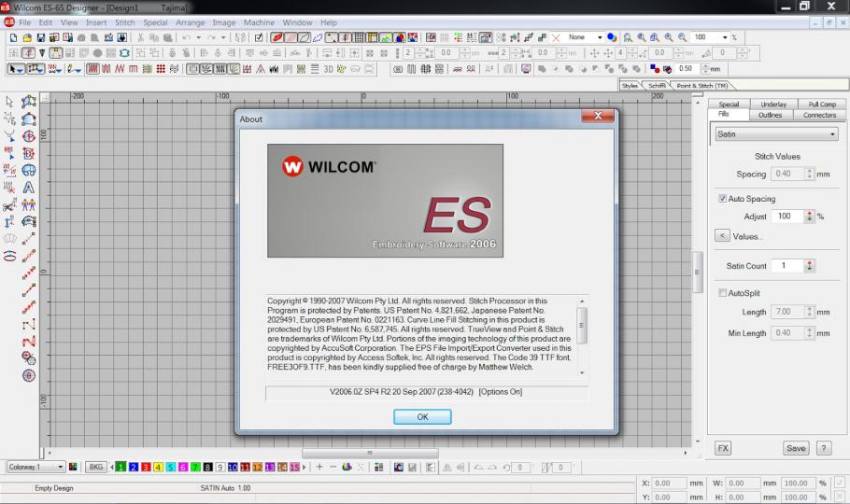Click the Adjust 100 percent stepper arrows
850x504 pixels.
809,216
